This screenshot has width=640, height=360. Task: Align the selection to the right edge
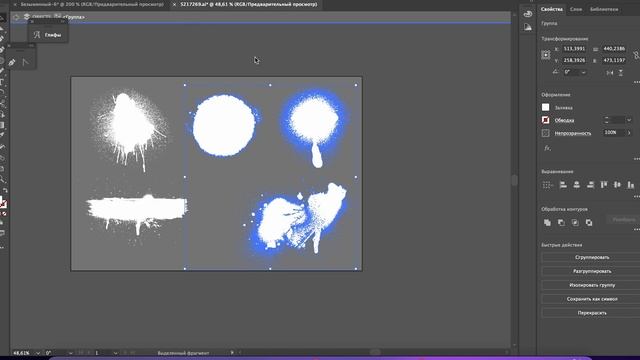tap(590, 185)
